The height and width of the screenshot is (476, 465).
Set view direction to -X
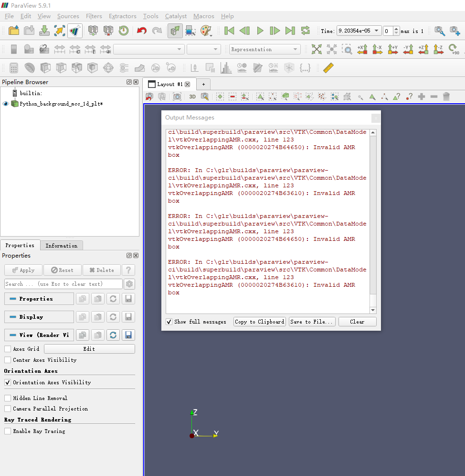[377, 49]
